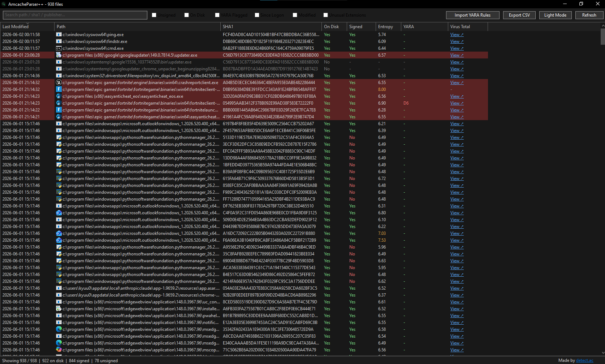The image size is (605, 364).
Task: Select the systemtemp google15536 updater.exe path
Action: 127,62
